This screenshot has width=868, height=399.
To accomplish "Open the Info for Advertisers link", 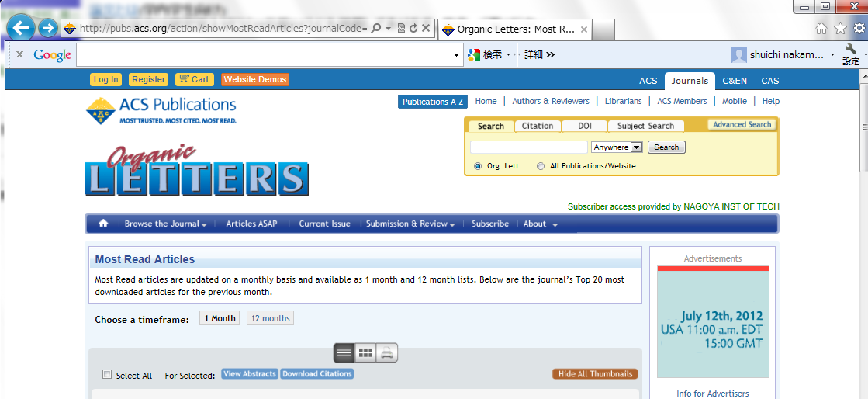I will (713, 394).
